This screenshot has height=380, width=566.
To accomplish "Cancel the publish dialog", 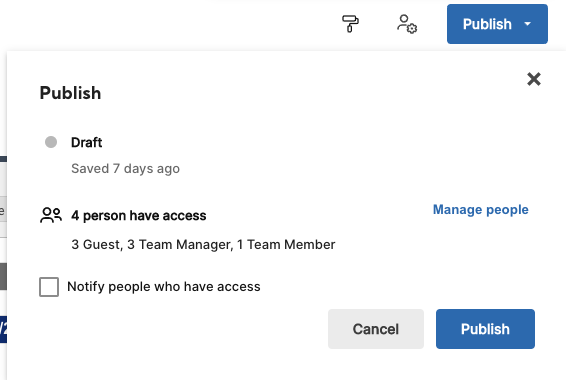I will [376, 329].
